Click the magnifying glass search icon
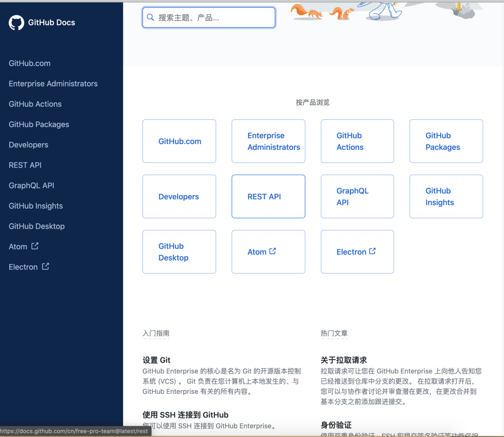This screenshot has height=437, width=504. click(150, 17)
